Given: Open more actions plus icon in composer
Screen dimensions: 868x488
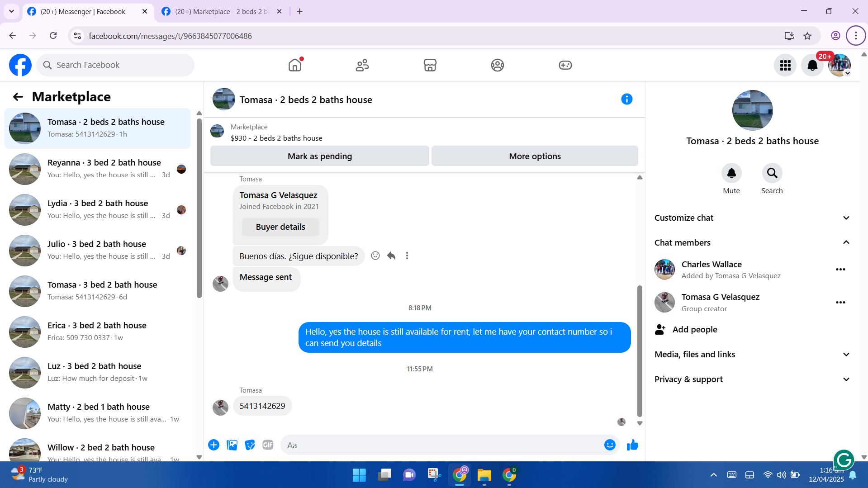Looking at the screenshot, I should [214, 445].
